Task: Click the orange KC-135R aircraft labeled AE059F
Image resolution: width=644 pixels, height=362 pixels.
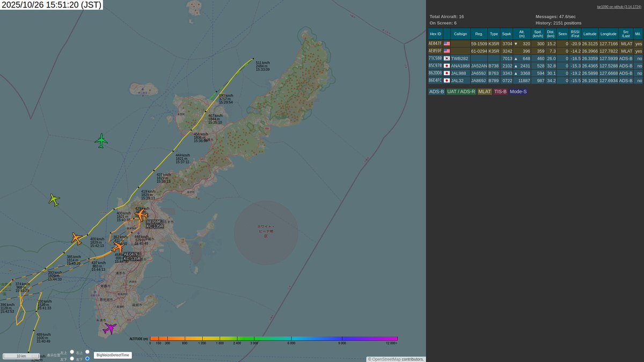Action: pos(141,215)
